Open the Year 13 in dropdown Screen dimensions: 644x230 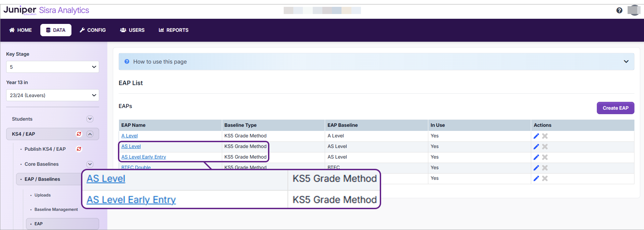[53, 95]
